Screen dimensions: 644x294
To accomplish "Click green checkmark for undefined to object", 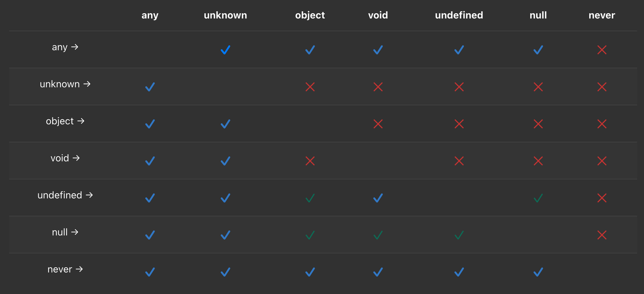I will click(x=310, y=198).
